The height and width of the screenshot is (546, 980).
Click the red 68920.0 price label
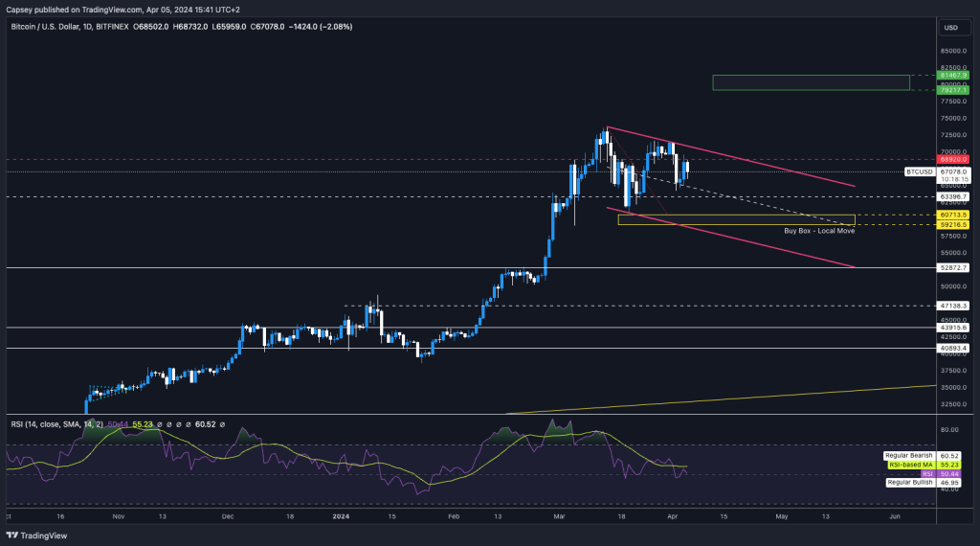[x=954, y=159]
